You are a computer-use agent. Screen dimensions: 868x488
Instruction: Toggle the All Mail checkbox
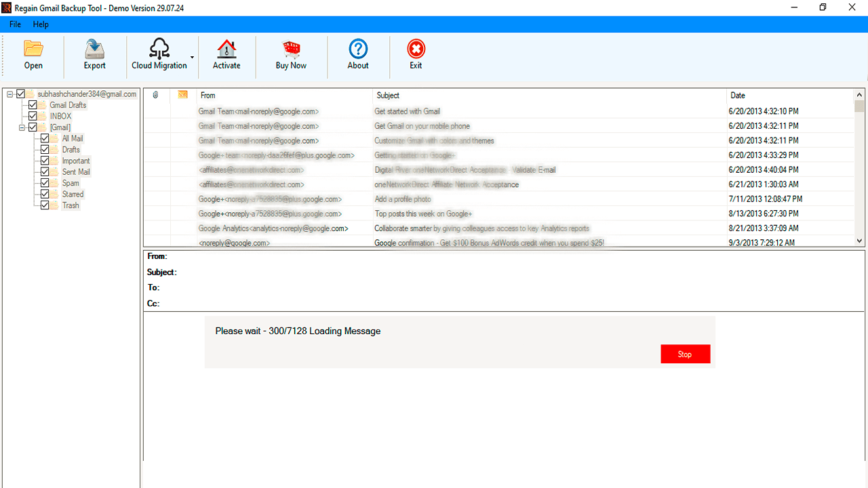click(45, 138)
